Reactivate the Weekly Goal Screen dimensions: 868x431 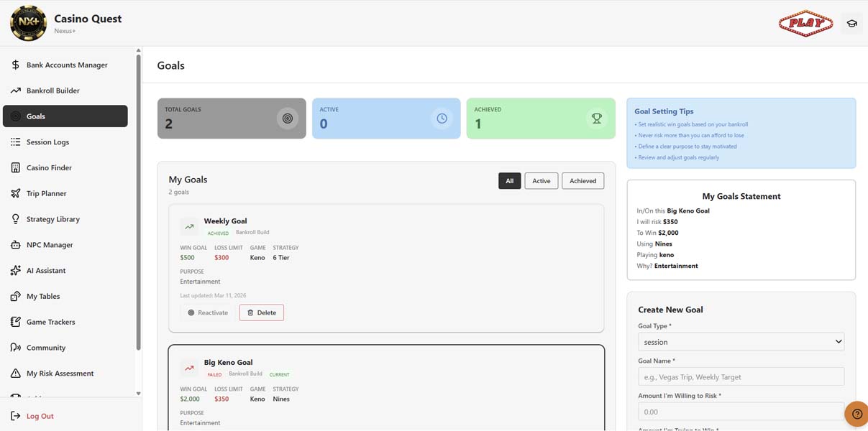[x=208, y=312]
